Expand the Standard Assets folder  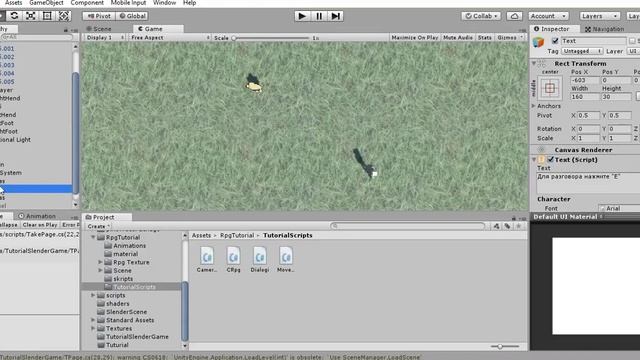pyautogui.click(x=93, y=320)
